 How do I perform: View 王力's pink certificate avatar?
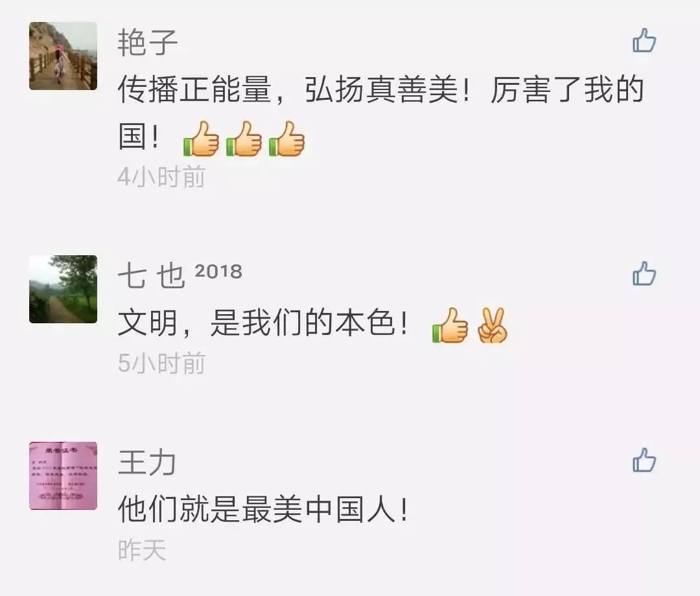coord(63,476)
